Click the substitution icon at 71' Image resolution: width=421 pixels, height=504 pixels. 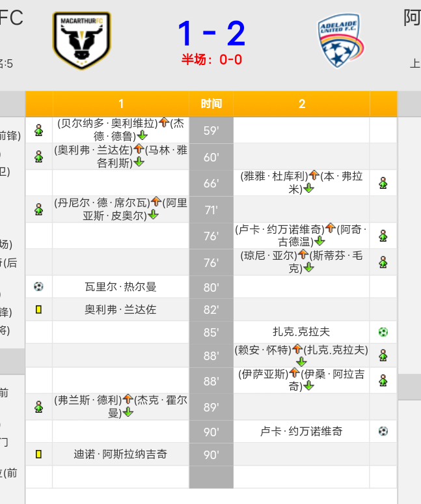[x=39, y=209]
